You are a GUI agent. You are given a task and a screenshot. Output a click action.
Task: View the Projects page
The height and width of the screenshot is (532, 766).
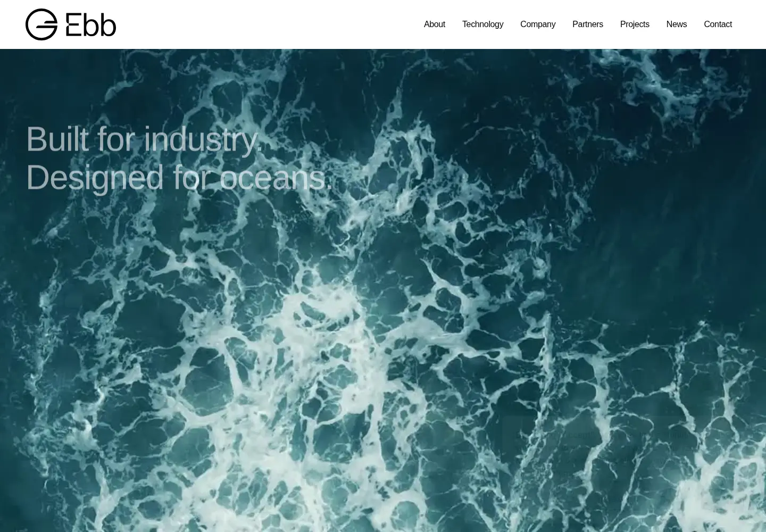tap(635, 24)
